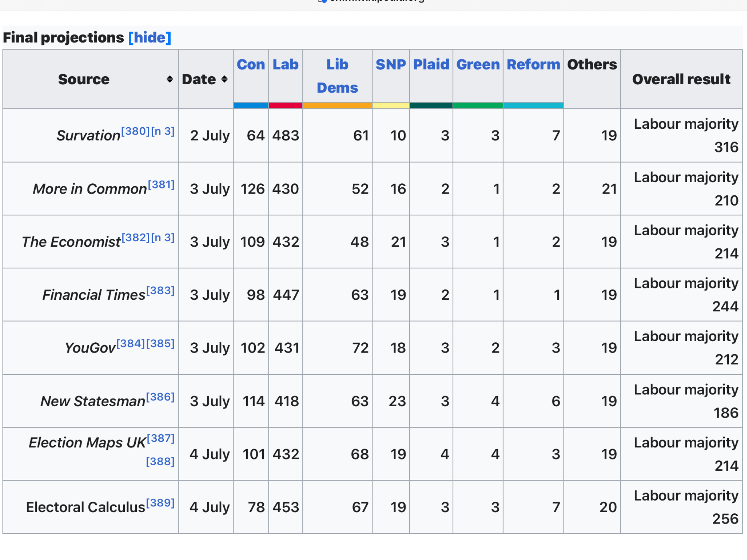747x560 pixels.
Task: Click the Conservative blue color bar
Action: pos(251,105)
